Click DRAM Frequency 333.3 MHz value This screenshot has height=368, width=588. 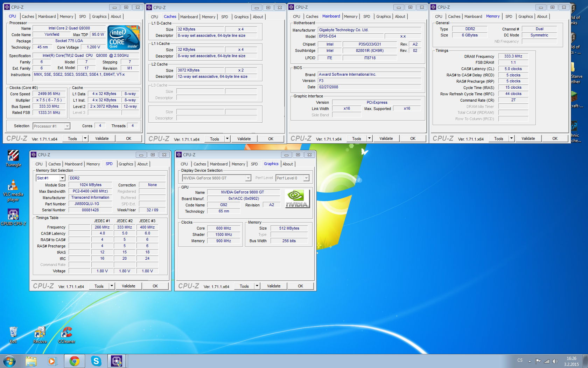pyautogui.click(x=513, y=56)
